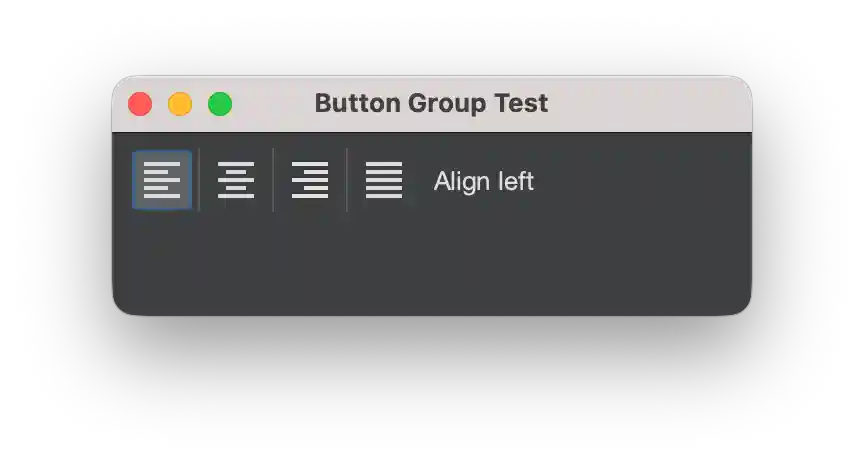Click separator between right and justify buttons
Viewport: 864px width, 464px height.
pos(347,180)
